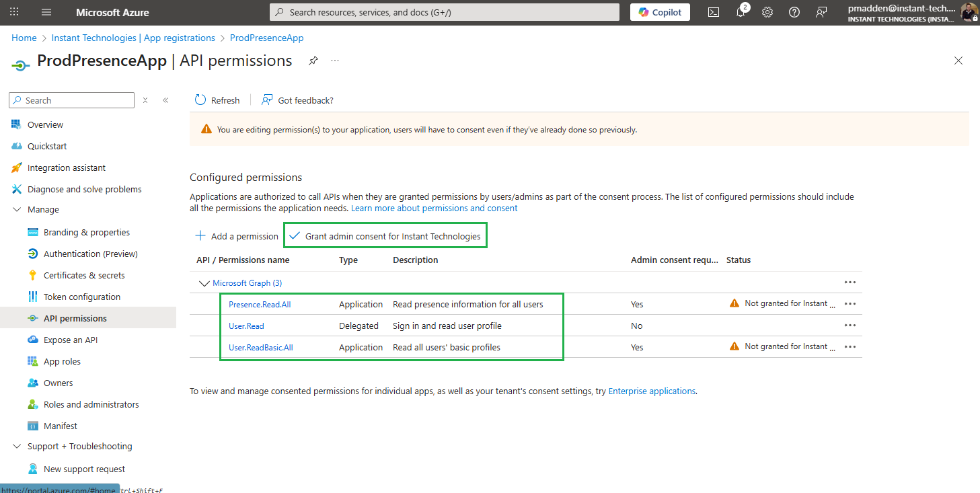Open the Azure portal hamburger menu
The height and width of the screenshot is (493, 980).
(x=46, y=12)
